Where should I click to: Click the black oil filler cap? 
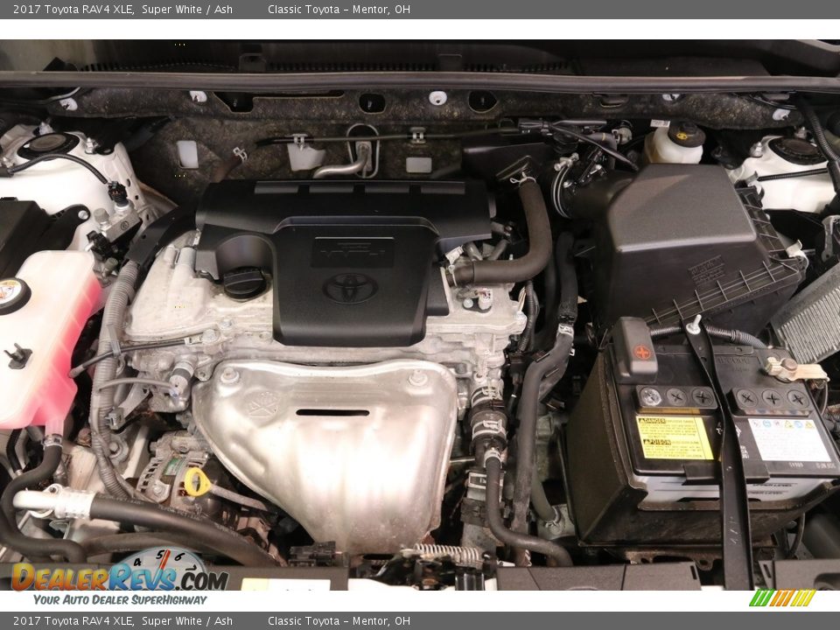(243, 282)
